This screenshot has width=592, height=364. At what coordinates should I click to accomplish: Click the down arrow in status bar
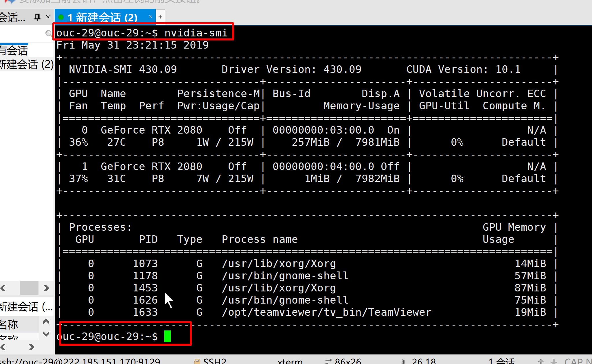pos(554,361)
